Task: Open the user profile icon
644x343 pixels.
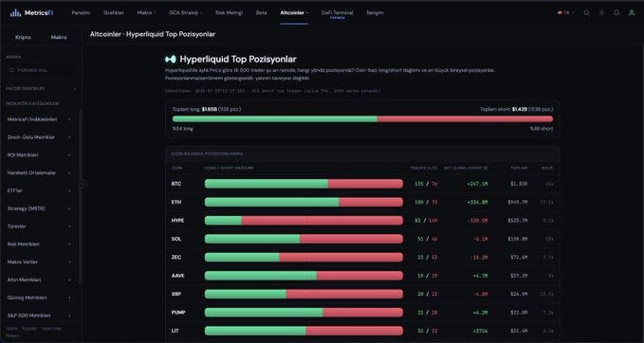Action: tap(632, 12)
